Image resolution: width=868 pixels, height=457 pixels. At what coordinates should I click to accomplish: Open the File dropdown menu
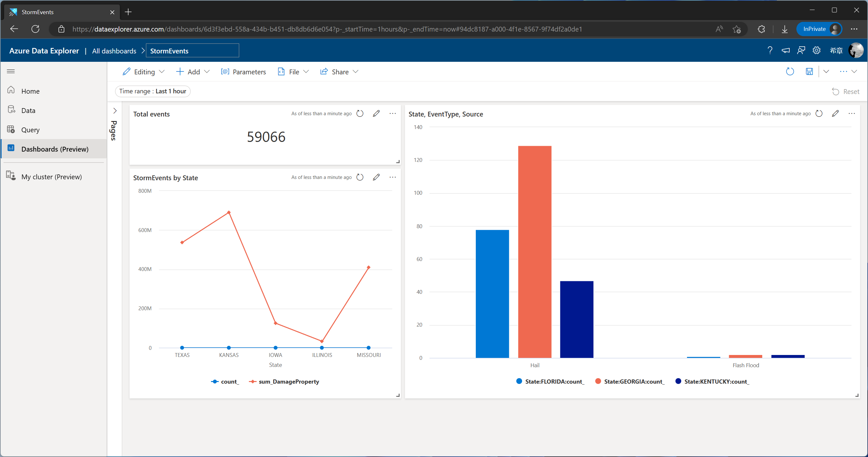tap(293, 71)
